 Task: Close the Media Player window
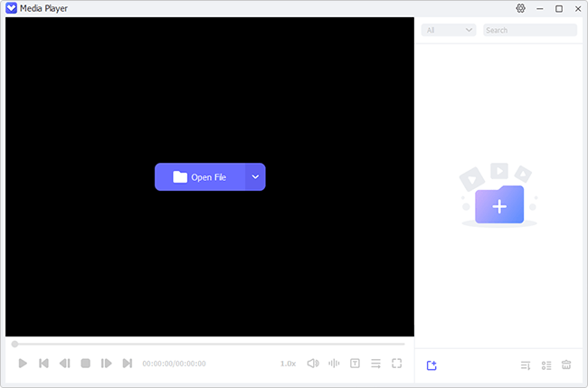coord(578,9)
